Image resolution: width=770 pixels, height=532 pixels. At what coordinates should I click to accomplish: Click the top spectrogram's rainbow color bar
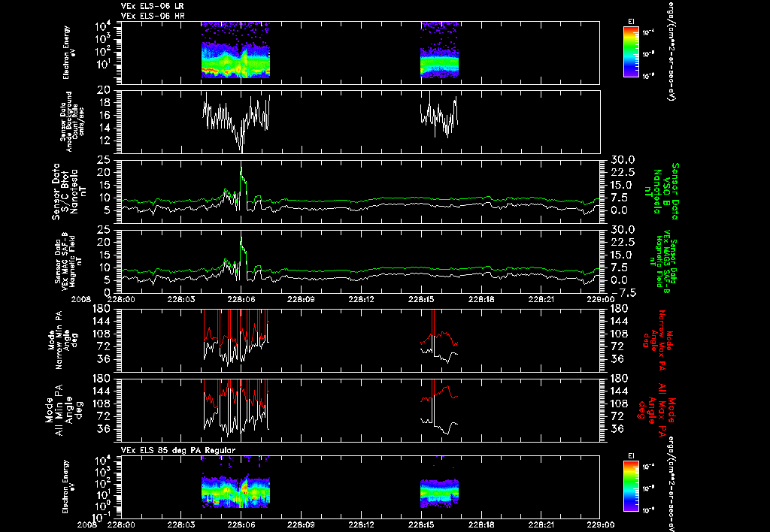[631, 52]
